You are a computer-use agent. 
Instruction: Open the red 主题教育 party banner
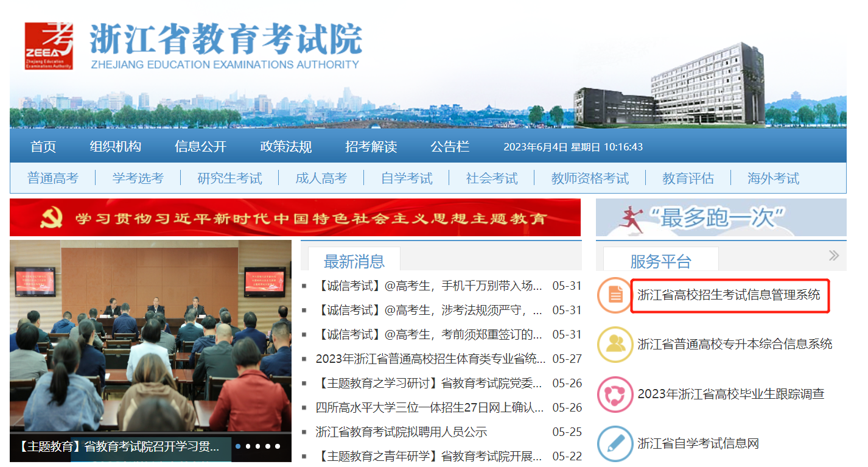pos(295,217)
